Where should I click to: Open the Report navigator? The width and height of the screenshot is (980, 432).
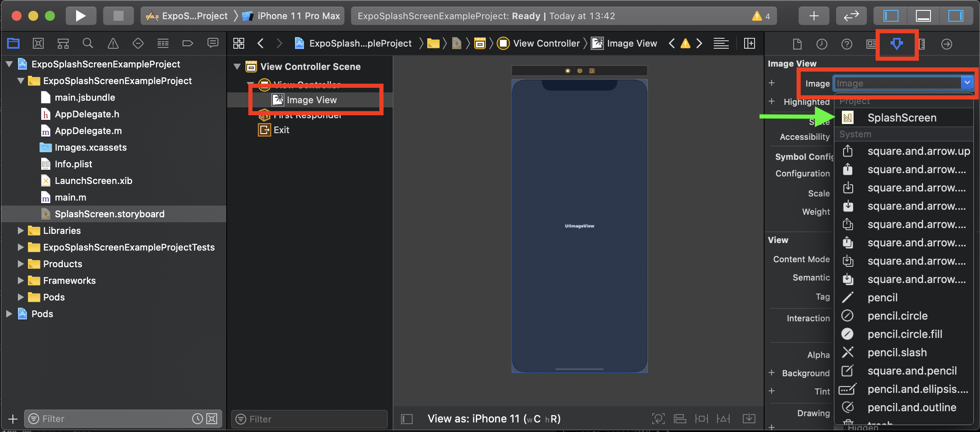pyautogui.click(x=213, y=43)
